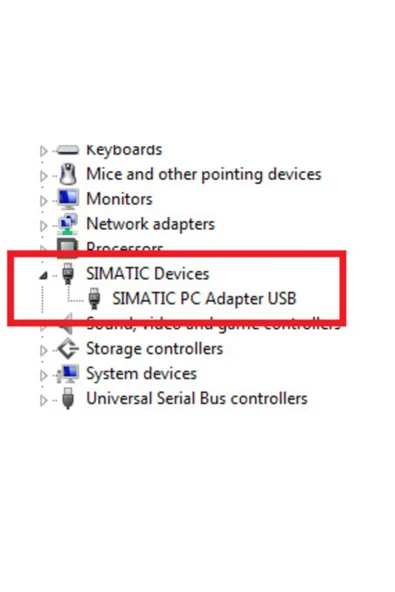Click the System devices computer icon
The width and height of the screenshot is (395, 592).
(68, 374)
